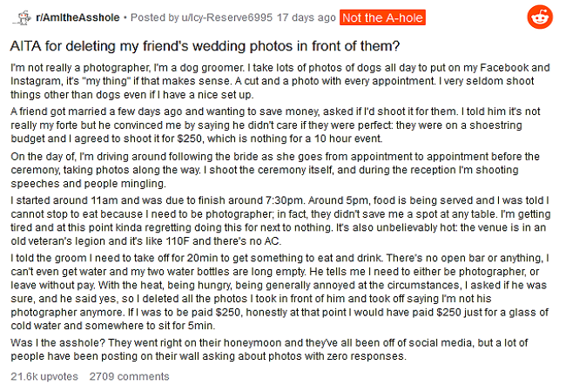This screenshot has height=392, width=566.
Task: Click the closing paragraph starting 'Was I the asshole?'
Action: [x=269, y=349]
